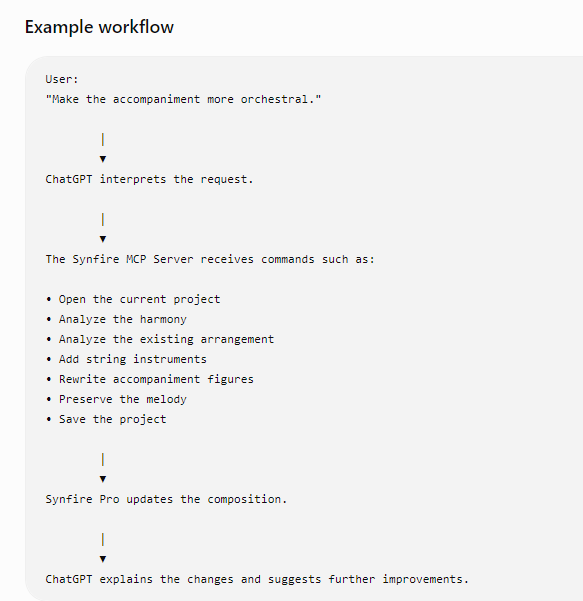
Task: Click the 'Example workflow' heading
Action: 99,27
